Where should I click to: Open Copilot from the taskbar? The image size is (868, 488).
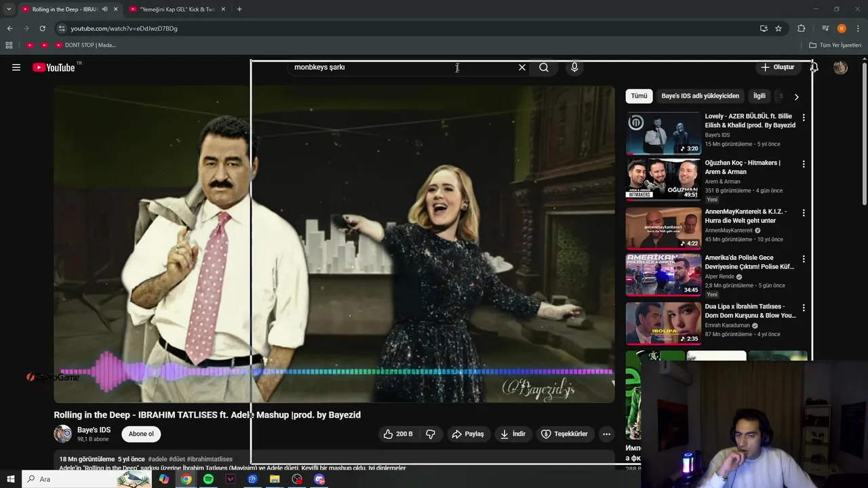coord(164,479)
